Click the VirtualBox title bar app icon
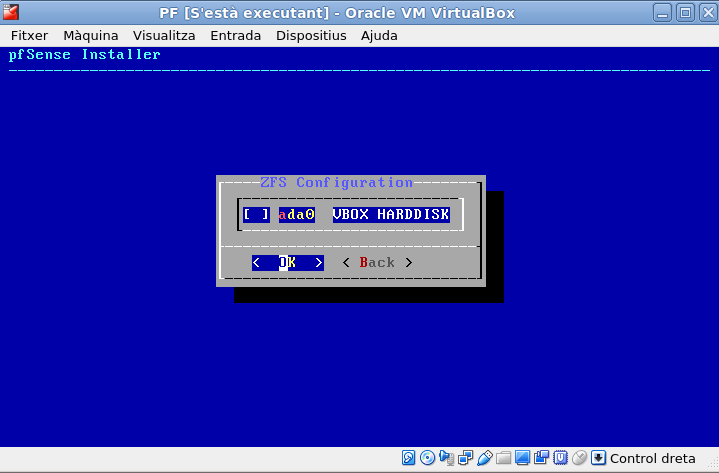This screenshot has height=473, width=719. pyautogui.click(x=11, y=12)
